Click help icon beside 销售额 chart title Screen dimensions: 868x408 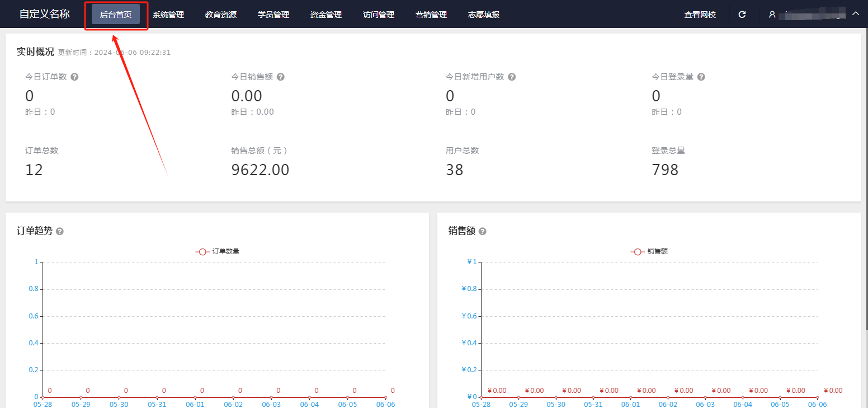(x=483, y=231)
